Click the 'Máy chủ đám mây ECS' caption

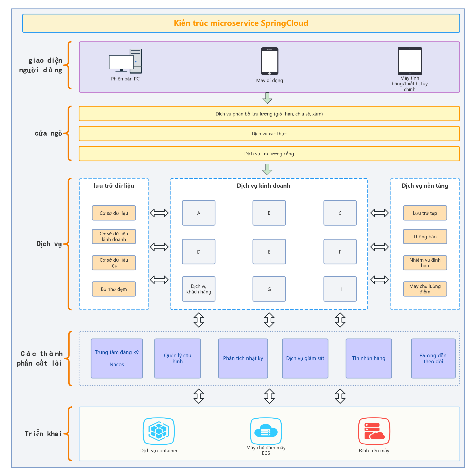pyautogui.click(x=266, y=450)
